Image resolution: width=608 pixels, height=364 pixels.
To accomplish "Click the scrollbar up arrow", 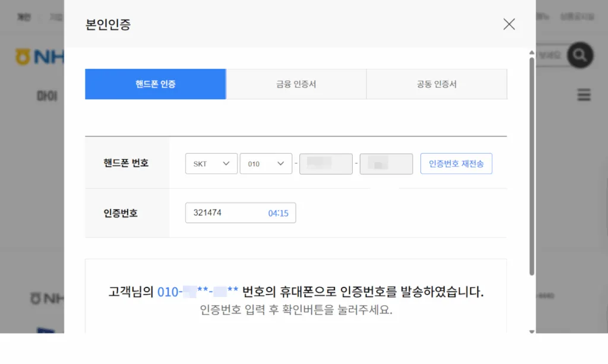I will [x=531, y=52].
